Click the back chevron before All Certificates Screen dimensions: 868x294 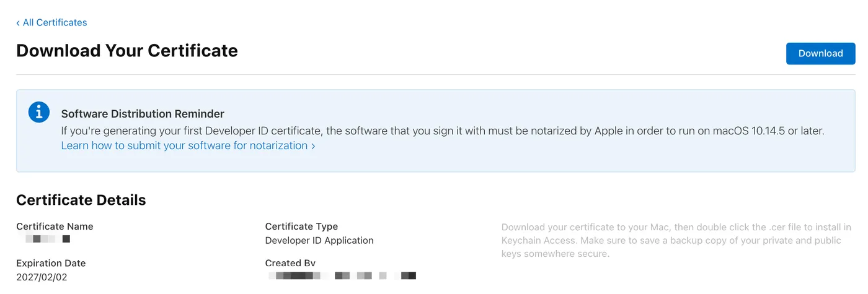18,23
